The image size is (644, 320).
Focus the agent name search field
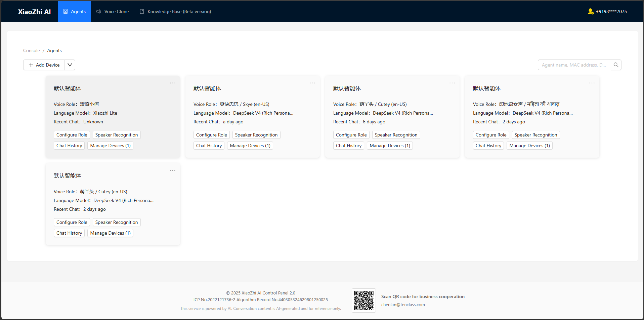click(574, 65)
